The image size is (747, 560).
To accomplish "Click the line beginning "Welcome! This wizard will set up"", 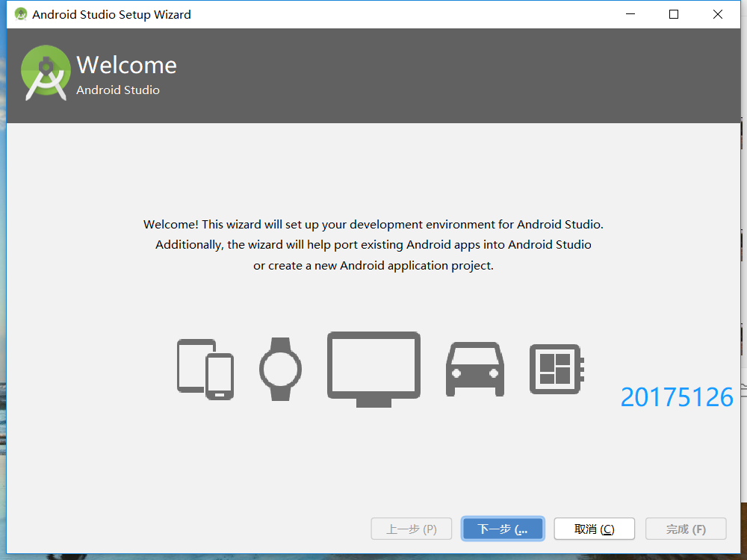I will (373, 224).
